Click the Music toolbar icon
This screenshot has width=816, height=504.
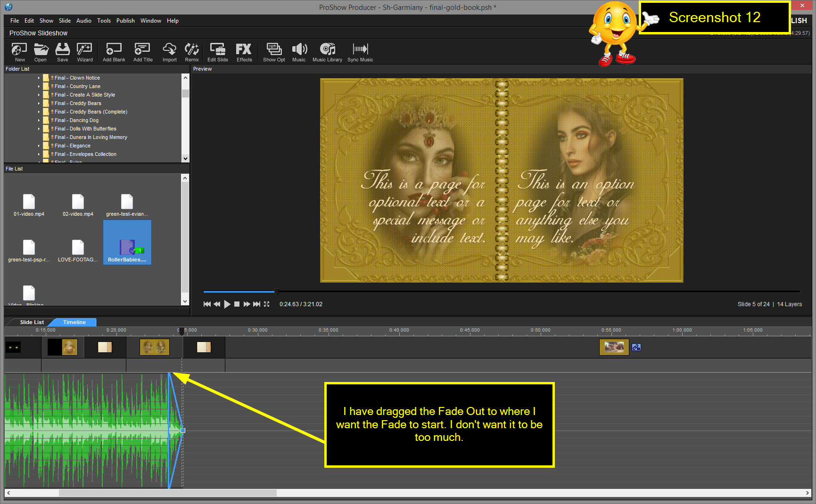(299, 52)
